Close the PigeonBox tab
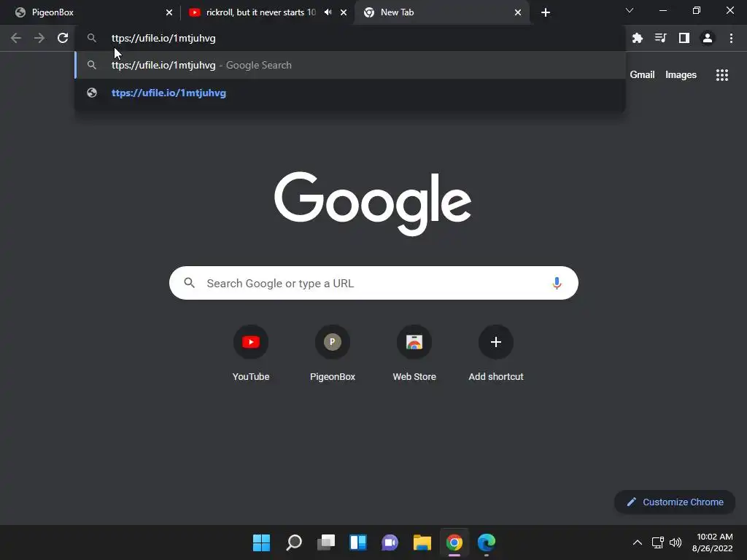 (x=169, y=12)
